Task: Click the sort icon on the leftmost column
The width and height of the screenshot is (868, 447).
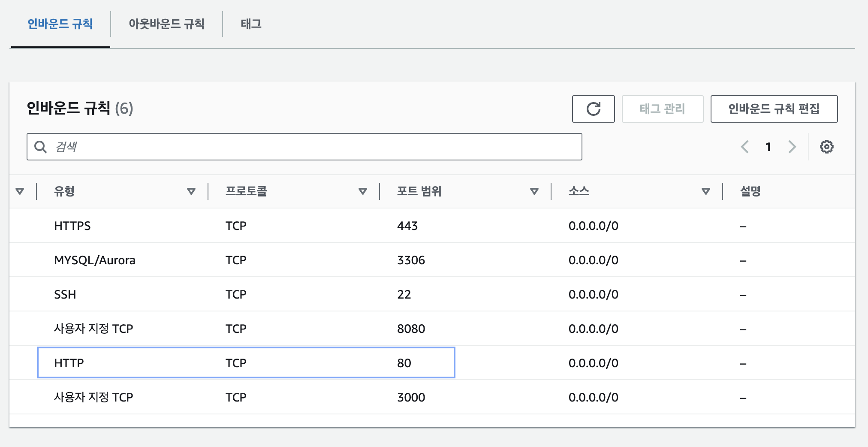Action: coord(20,190)
